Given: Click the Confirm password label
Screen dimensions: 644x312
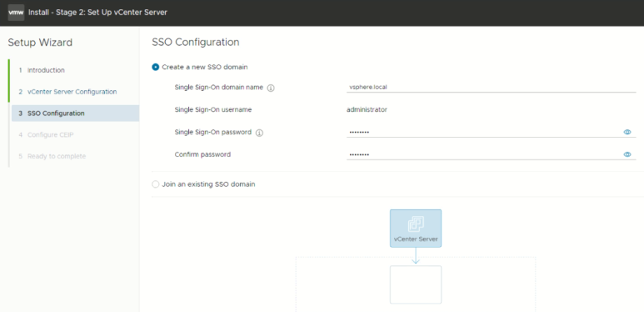Looking at the screenshot, I should pyautogui.click(x=202, y=154).
